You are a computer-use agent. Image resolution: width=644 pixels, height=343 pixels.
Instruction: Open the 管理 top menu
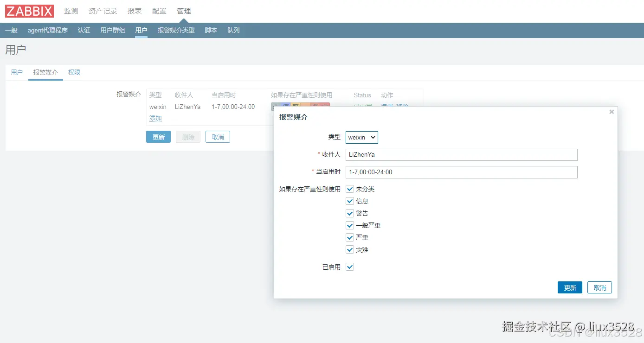pos(184,11)
